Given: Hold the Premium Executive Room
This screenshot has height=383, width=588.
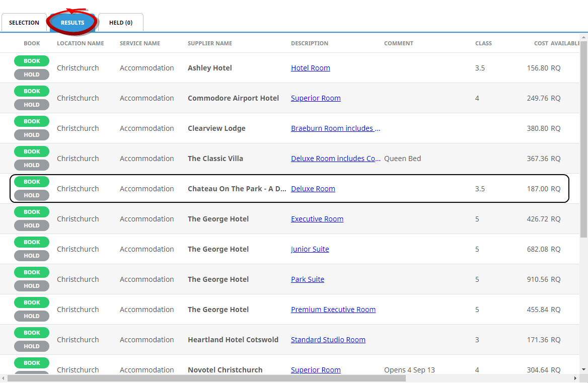Looking at the screenshot, I should pyautogui.click(x=32, y=316).
